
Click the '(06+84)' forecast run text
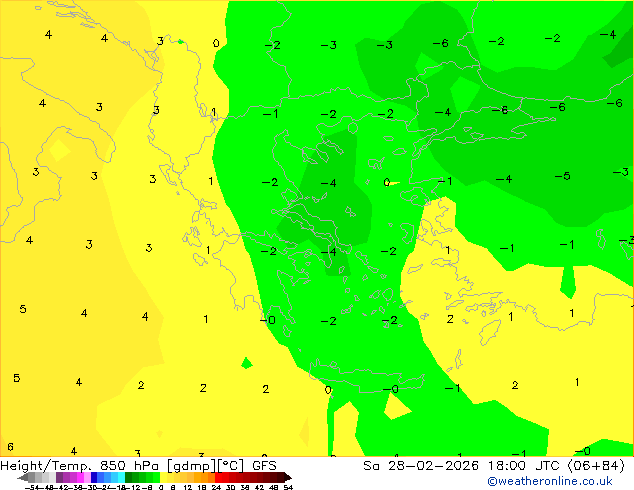[596, 466]
